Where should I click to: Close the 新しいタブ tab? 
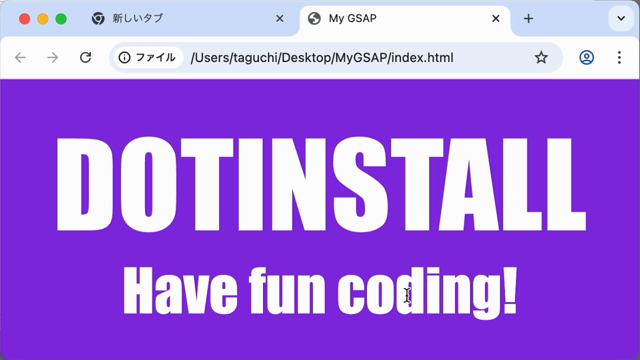[x=280, y=18]
